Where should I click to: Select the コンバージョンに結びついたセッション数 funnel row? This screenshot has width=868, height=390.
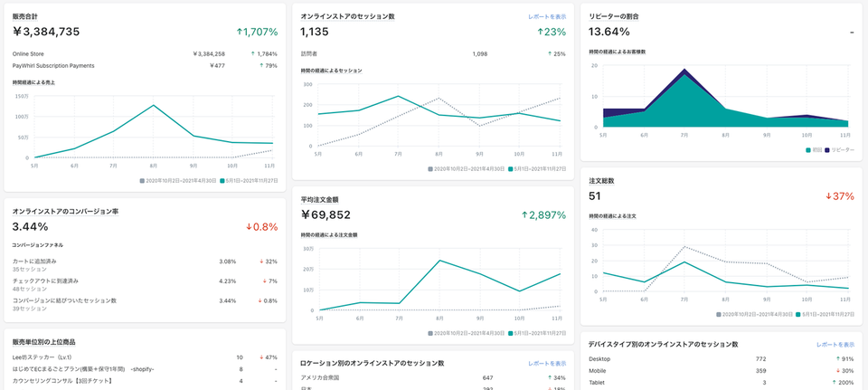(x=145, y=305)
